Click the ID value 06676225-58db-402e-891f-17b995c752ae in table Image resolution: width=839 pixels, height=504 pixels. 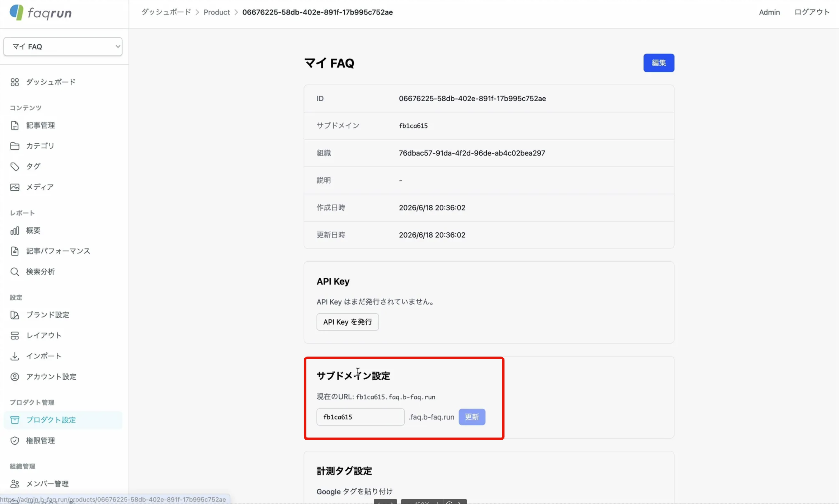pyautogui.click(x=472, y=98)
